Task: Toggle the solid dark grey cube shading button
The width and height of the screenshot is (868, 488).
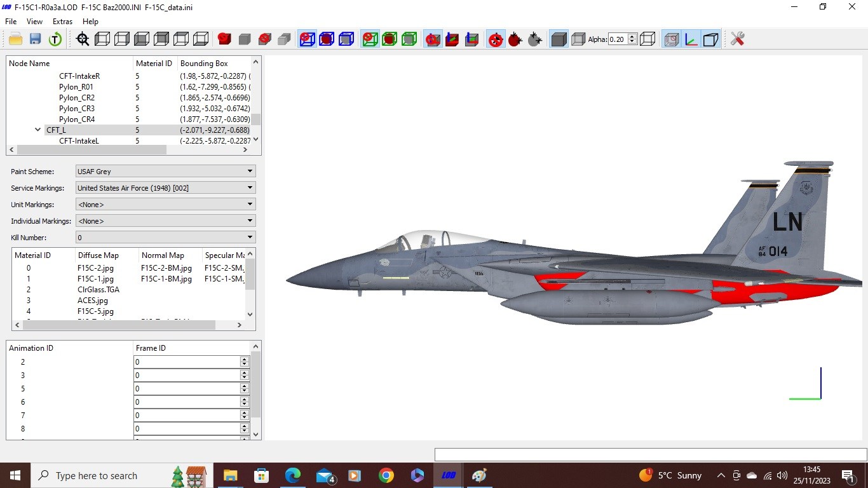Action: [559, 39]
